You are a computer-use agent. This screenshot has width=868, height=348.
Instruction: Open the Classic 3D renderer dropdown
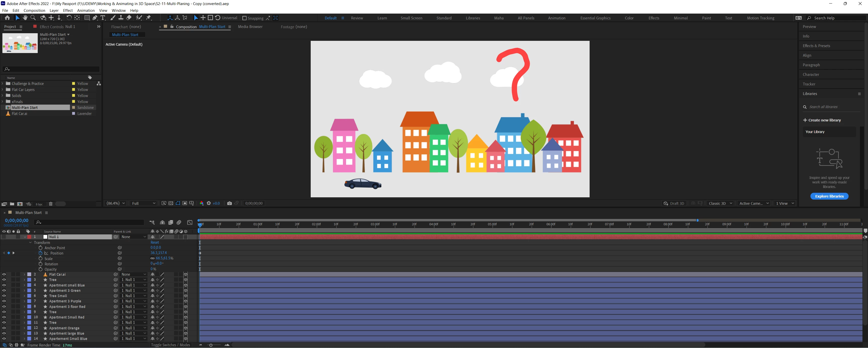tap(720, 203)
